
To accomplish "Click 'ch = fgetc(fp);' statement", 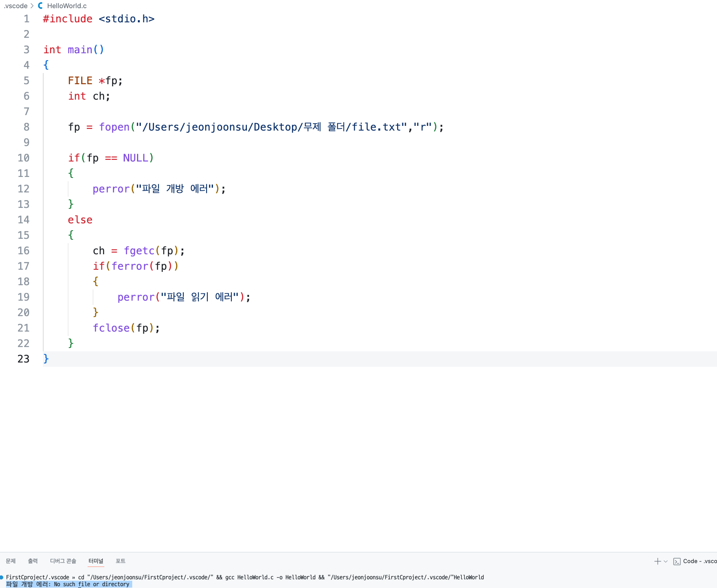I will [x=139, y=251].
